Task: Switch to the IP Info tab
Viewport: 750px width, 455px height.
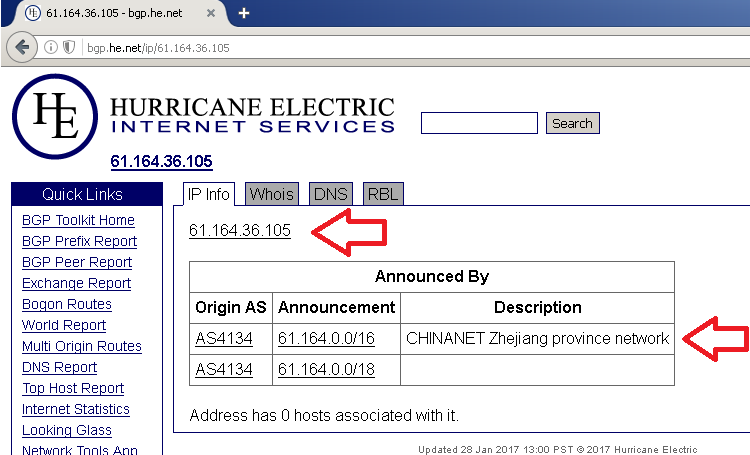Action: (209, 194)
